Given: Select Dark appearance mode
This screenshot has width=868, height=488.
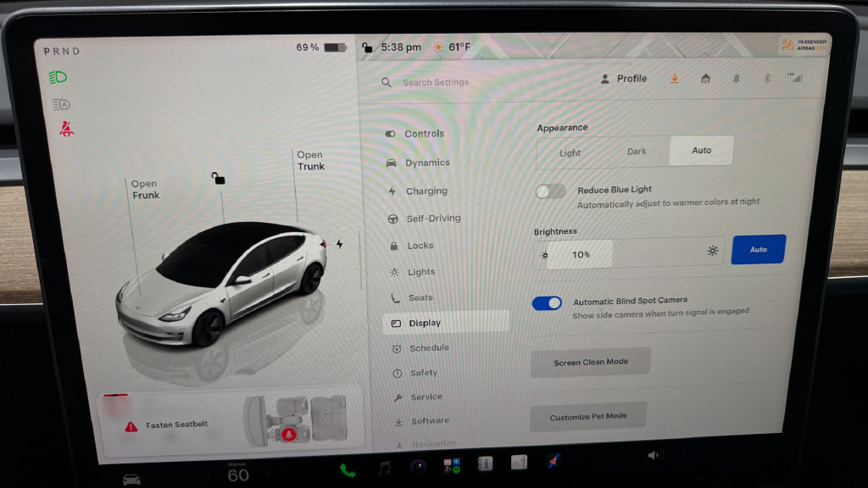Looking at the screenshot, I should tap(636, 152).
